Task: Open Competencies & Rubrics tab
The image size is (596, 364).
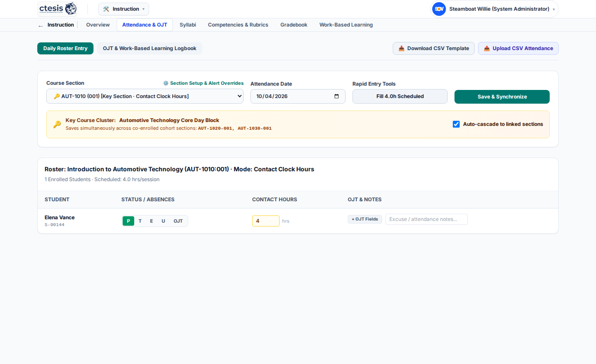Action: tap(238, 25)
